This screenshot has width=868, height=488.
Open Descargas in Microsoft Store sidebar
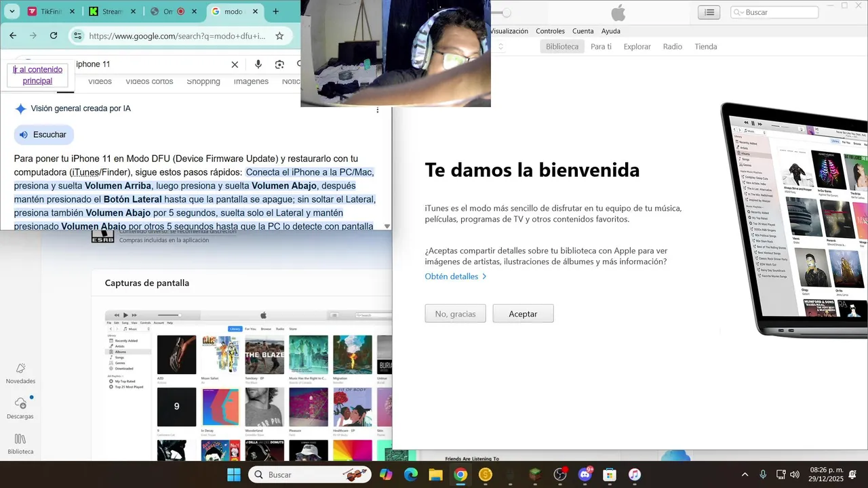tap(20, 409)
